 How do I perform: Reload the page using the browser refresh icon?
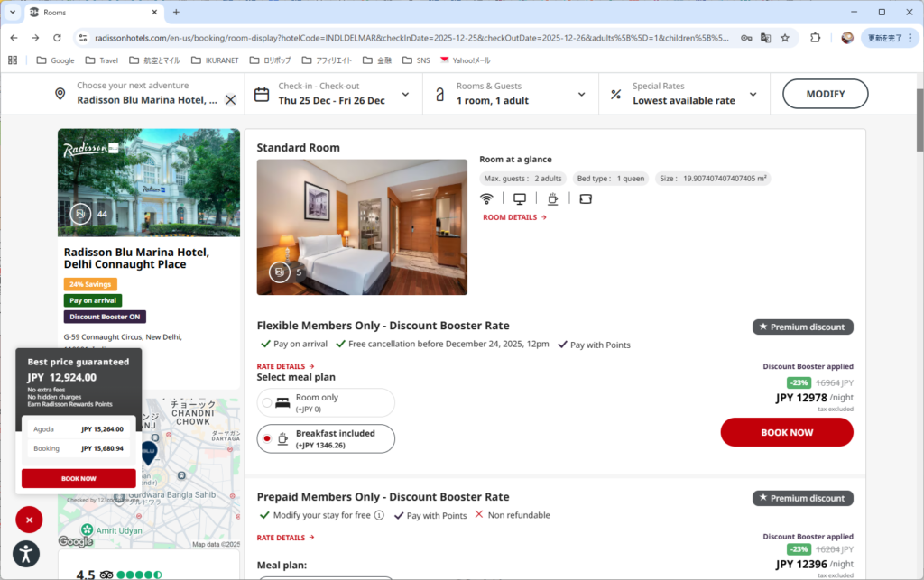pos(57,38)
